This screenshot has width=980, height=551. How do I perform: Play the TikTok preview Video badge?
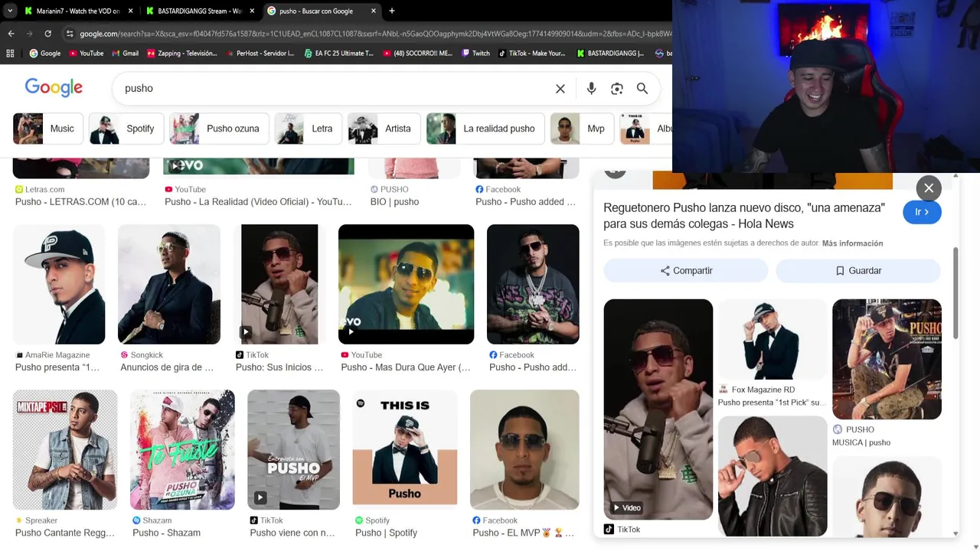[x=626, y=508]
